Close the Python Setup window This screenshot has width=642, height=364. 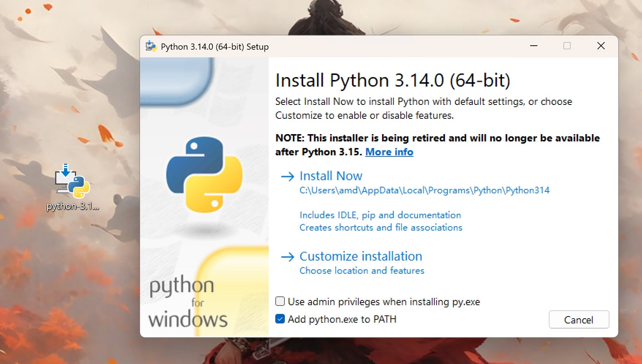coord(601,46)
